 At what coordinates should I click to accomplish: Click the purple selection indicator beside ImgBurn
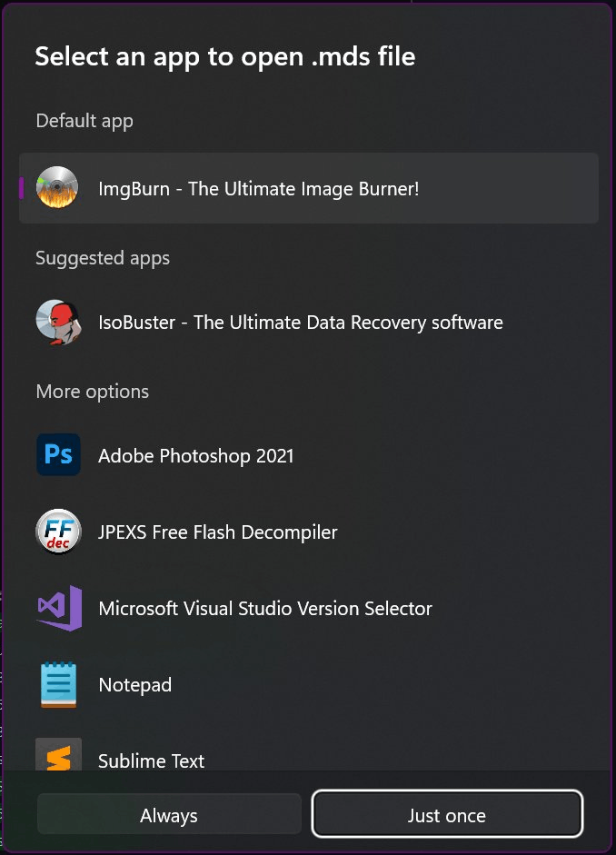click(x=21, y=188)
